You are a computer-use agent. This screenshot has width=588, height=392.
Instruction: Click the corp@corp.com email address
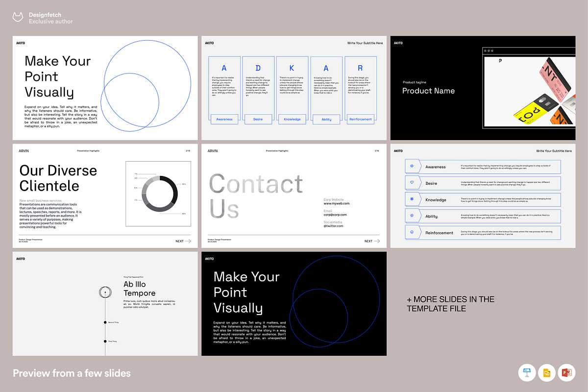(x=335, y=215)
